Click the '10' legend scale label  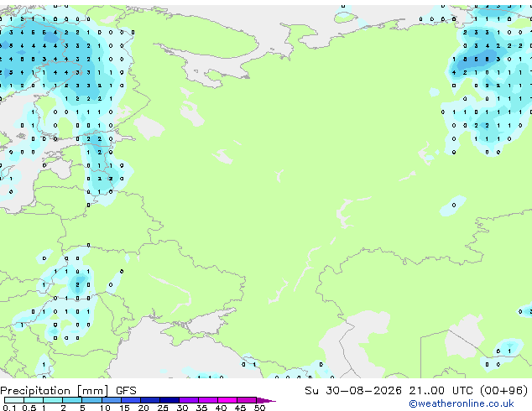point(105,408)
